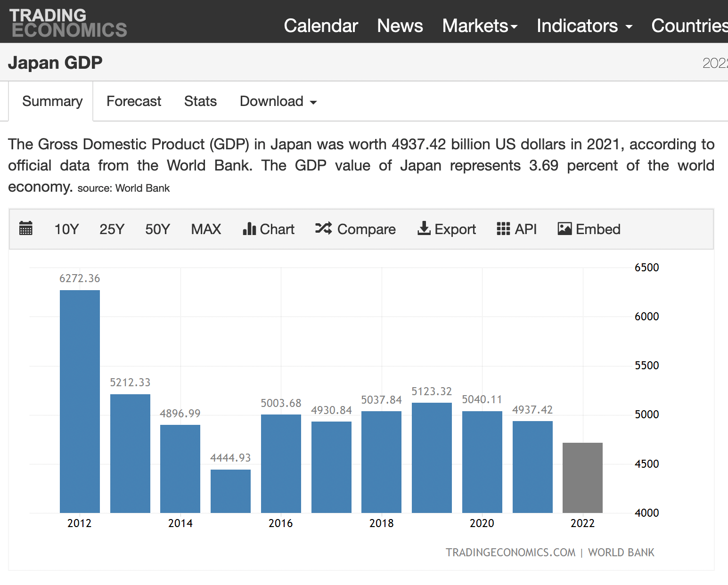Click the gray 2022 forecast bar
This screenshot has width=728, height=585.
point(582,478)
